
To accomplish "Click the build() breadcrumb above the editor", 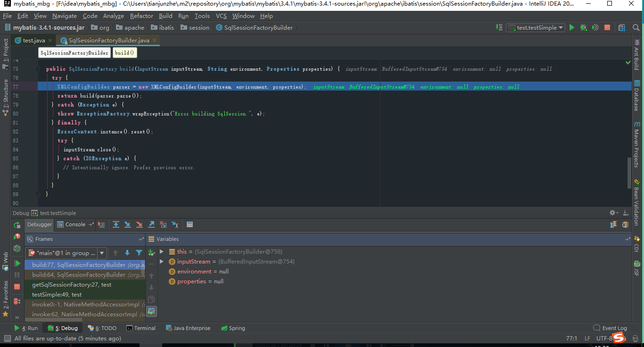I will [124, 52].
